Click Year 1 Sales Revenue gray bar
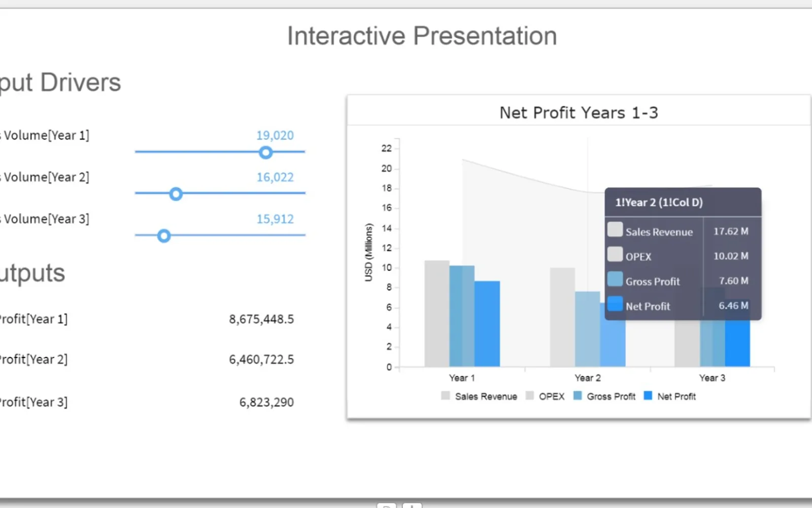The height and width of the screenshot is (508, 812). [437, 313]
